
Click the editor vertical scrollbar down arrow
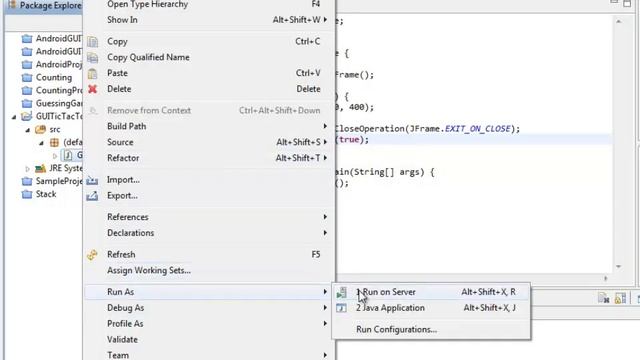(619, 267)
